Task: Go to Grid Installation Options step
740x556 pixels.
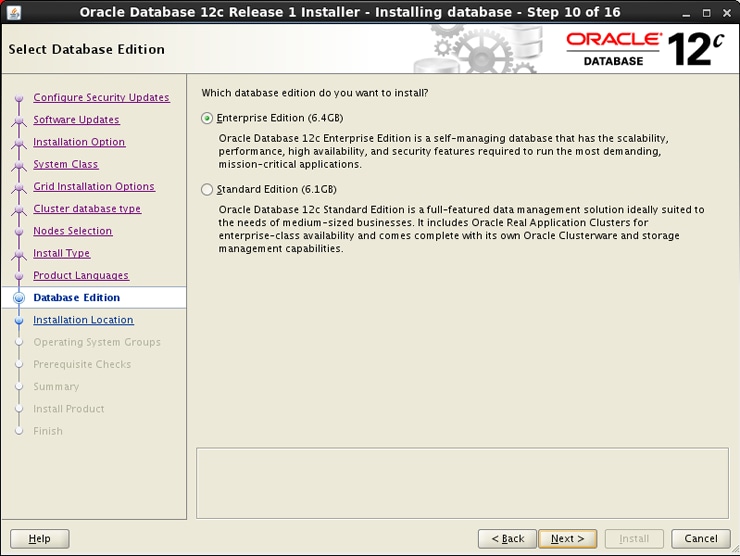Action: (x=94, y=186)
